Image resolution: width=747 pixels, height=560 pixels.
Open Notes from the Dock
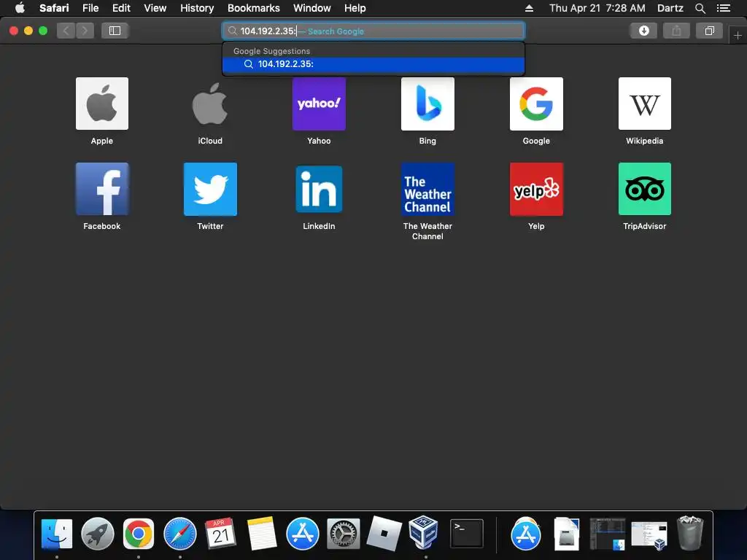point(262,534)
